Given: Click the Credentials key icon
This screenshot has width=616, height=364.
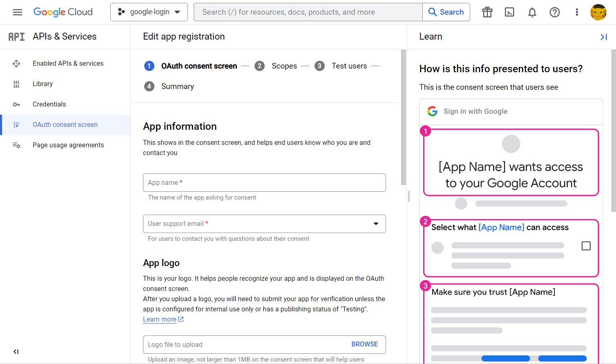Looking at the screenshot, I should [16, 104].
